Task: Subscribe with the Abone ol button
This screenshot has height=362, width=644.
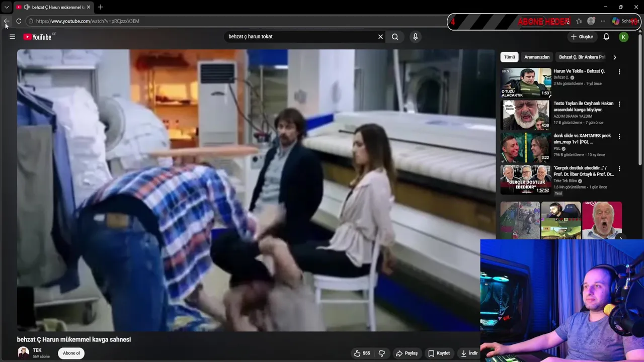Action: 71,353
